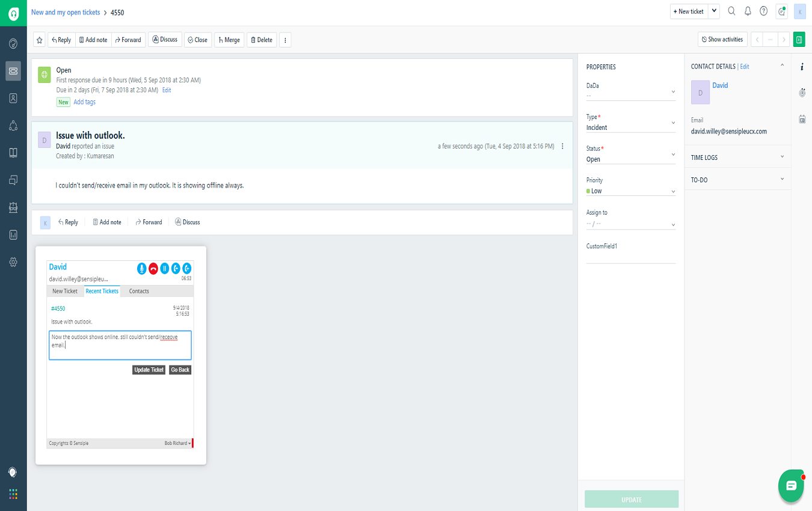812x511 pixels.
Task: Click inside the widget's ticket update text box
Action: tap(120, 344)
